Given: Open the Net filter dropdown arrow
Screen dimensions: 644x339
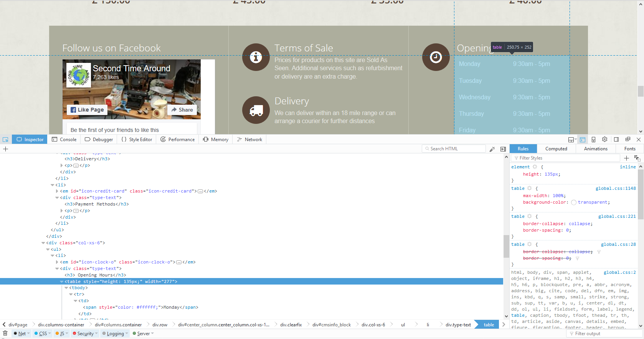Looking at the screenshot, I should (29, 333).
